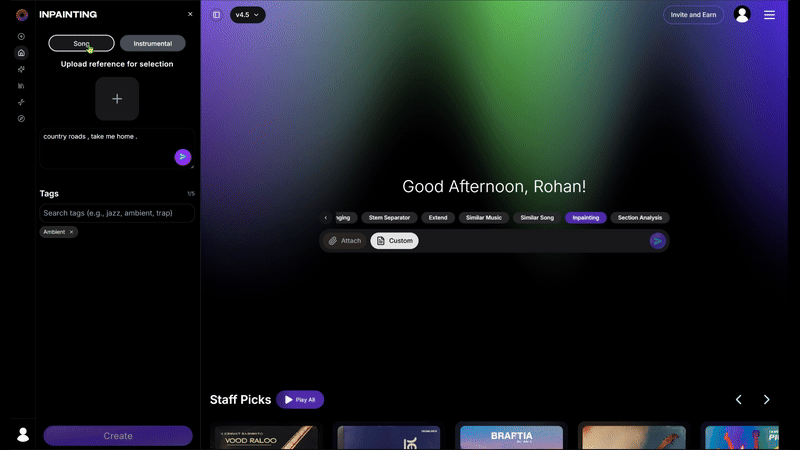This screenshot has height=450, width=800.
Task: Show next Staff Picks with right arrow
Action: point(766,400)
